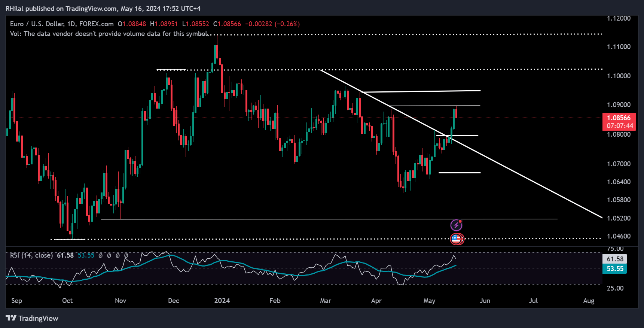Click the Dec label on time axis

(x=174, y=301)
